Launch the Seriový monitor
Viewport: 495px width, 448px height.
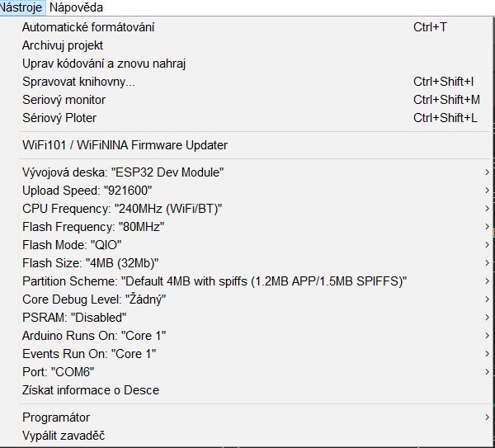64,100
